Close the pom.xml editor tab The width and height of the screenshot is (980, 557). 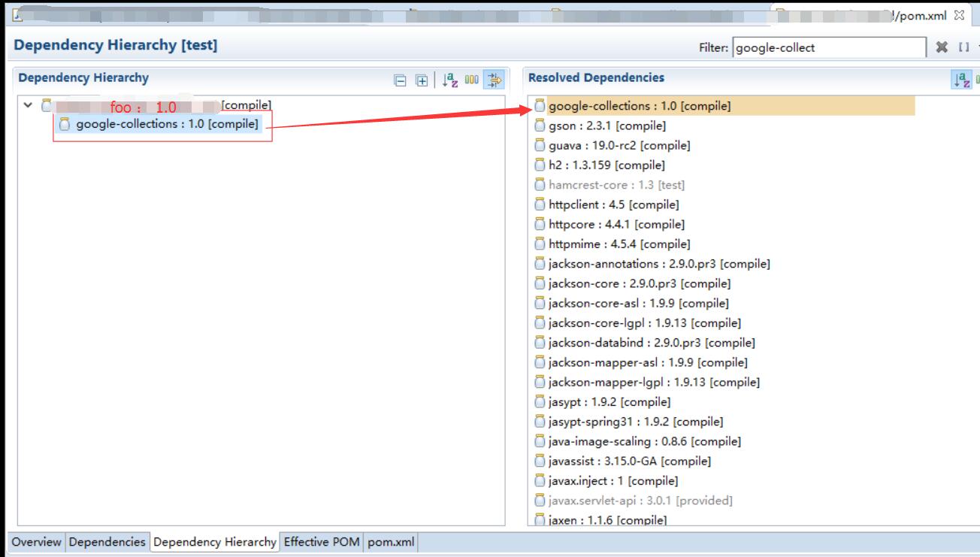[x=958, y=16]
